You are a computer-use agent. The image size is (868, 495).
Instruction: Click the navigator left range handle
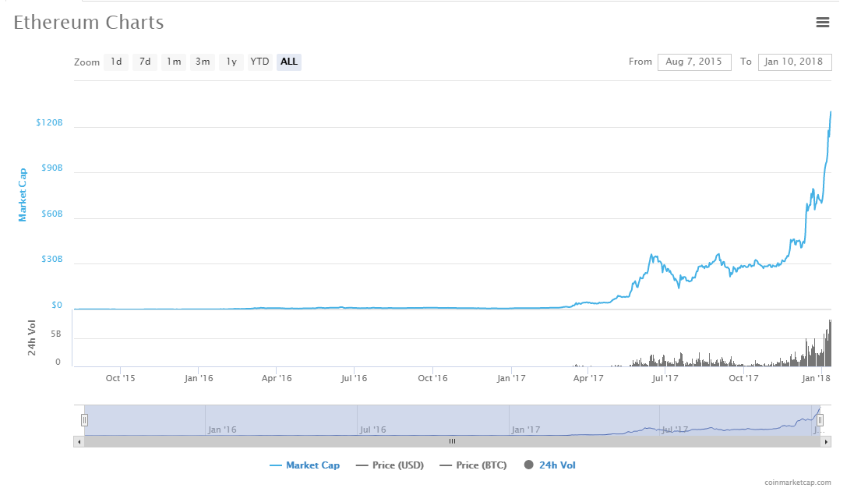[85, 420]
